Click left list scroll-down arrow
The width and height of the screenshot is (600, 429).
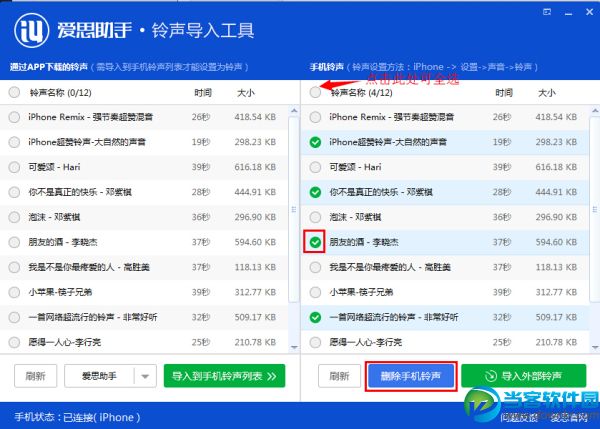(x=294, y=347)
